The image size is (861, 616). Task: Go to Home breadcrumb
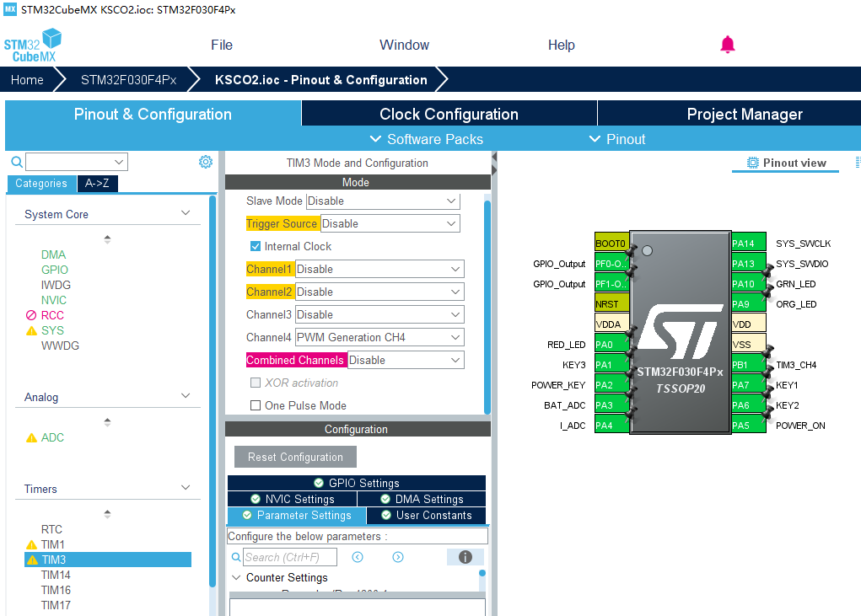[27, 80]
